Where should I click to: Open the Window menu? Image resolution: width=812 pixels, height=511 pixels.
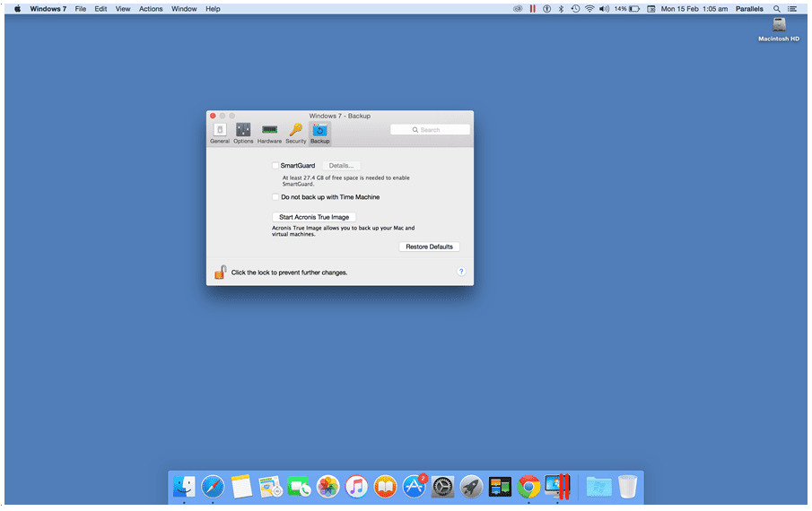pyautogui.click(x=184, y=9)
